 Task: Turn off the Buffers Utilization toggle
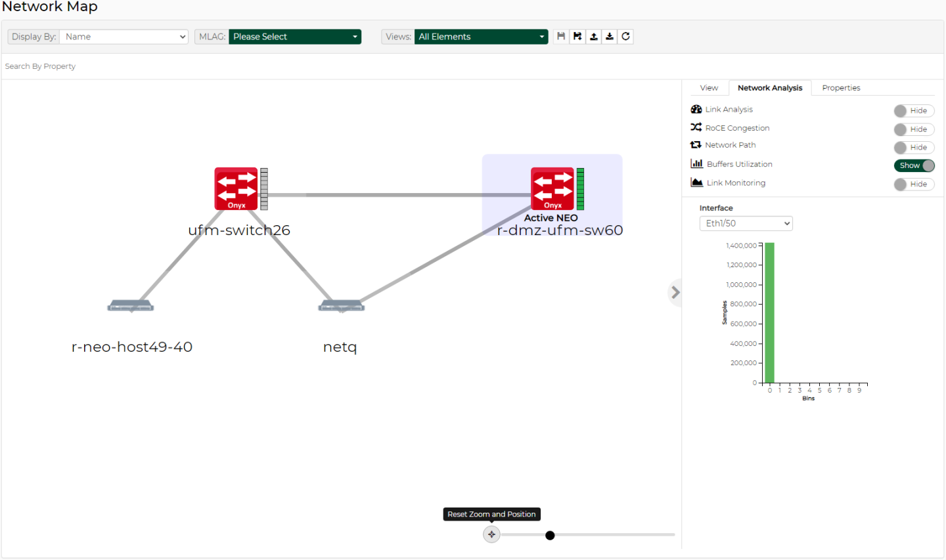click(914, 165)
